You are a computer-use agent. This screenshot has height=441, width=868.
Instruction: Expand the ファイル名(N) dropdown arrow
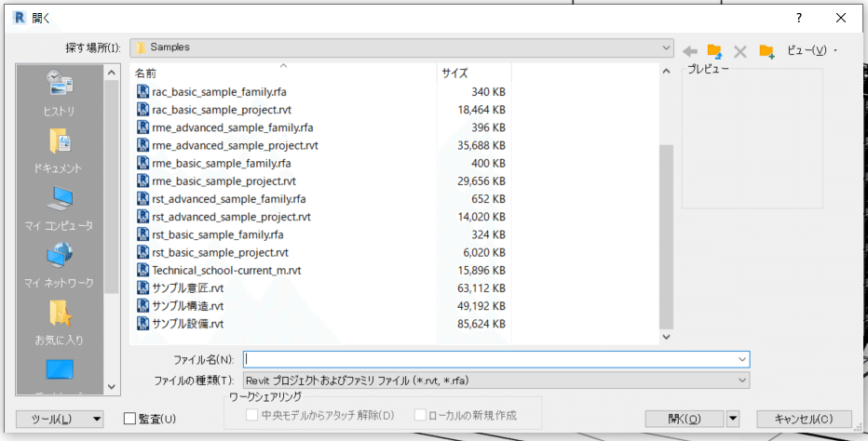click(x=742, y=359)
